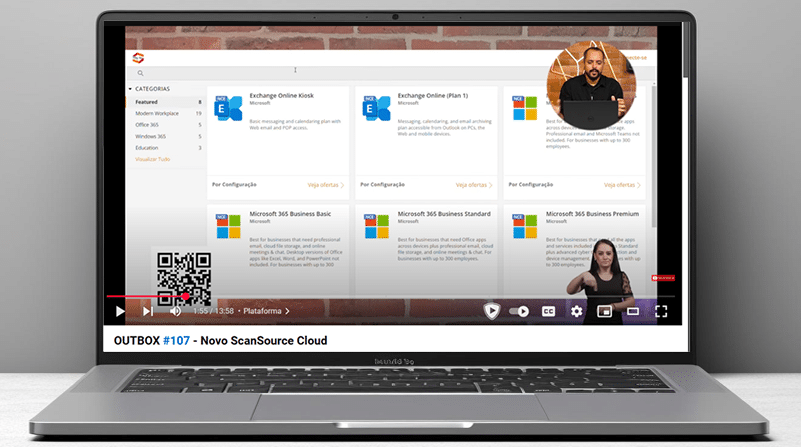Open miniplayer mode
The height and width of the screenshot is (447, 801).
click(604, 311)
